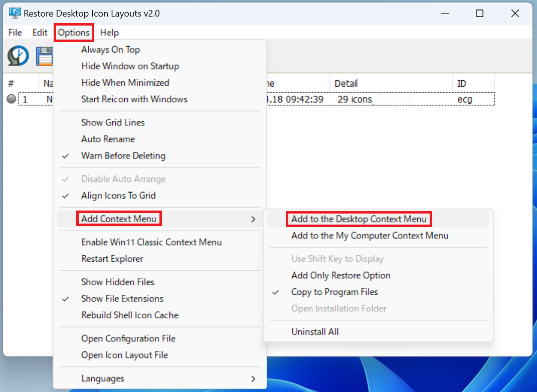The height and width of the screenshot is (392, 537).
Task: Expand the Languages submenu
Action: tap(160, 378)
